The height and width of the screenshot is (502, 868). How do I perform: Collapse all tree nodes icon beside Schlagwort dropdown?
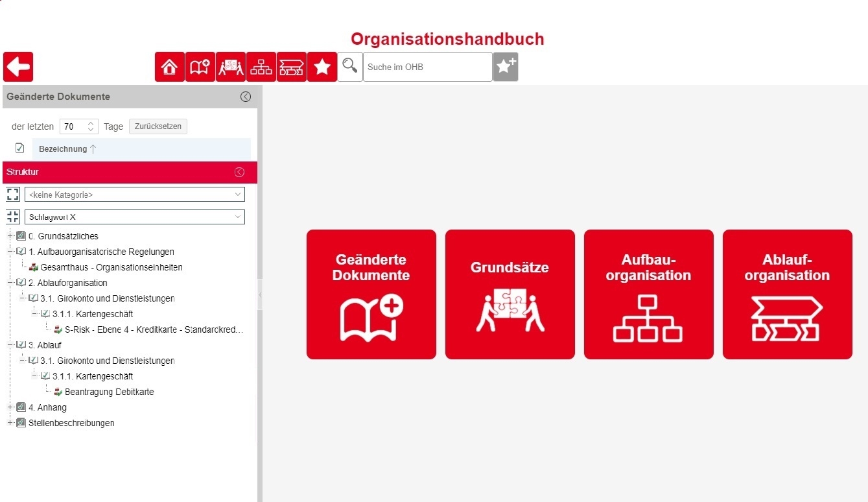(x=13, y=217)
